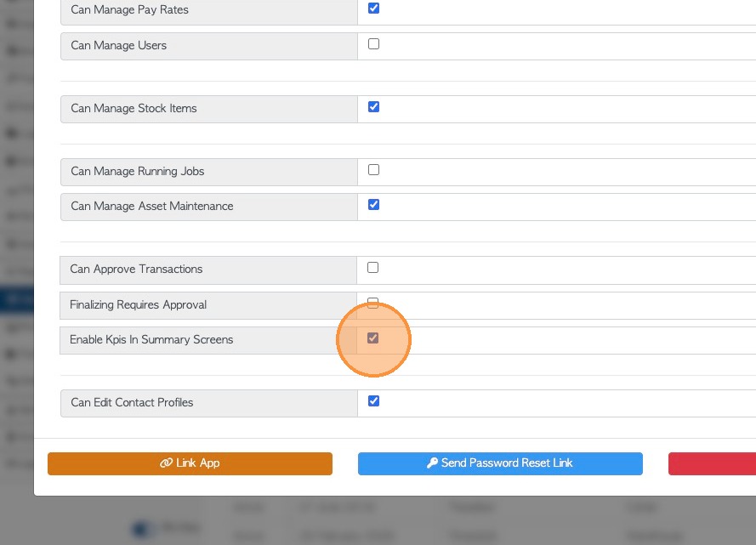The image size is (756, 545).
Task: Toggle the Can Manage Asset Maintenance checkbox
Action: tap(373, 205)
